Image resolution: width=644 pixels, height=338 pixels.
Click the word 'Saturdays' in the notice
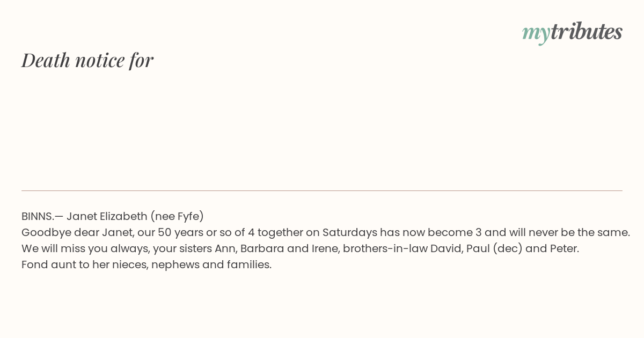350,232
